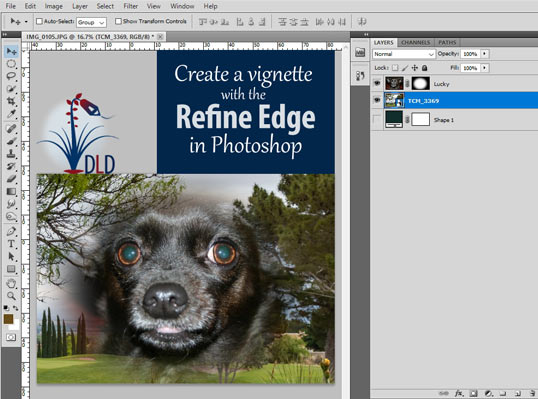
Task: Click Distribute top edges icon
Action: (282, 22)
